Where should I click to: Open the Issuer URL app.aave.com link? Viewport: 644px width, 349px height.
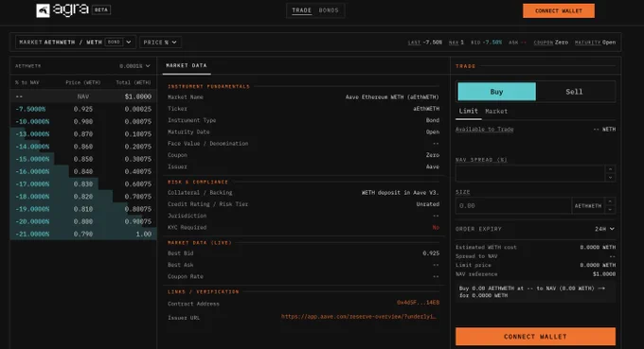359,316
